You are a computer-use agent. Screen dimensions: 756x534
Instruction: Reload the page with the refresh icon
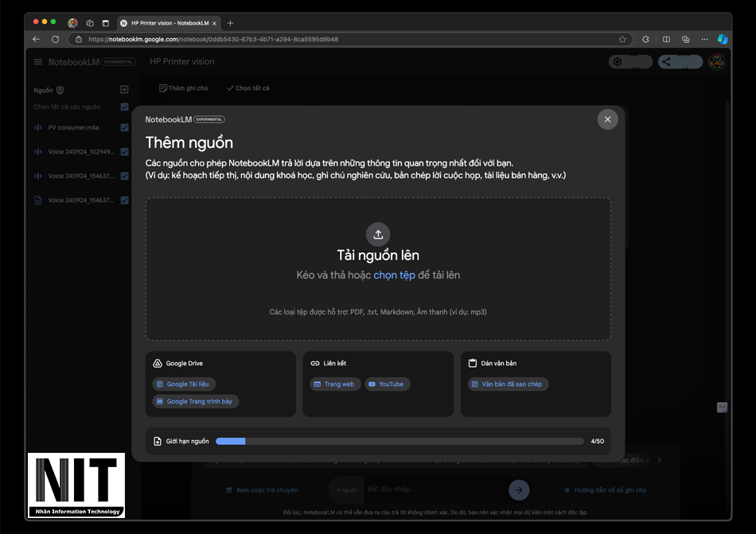(x=56, y=39)
